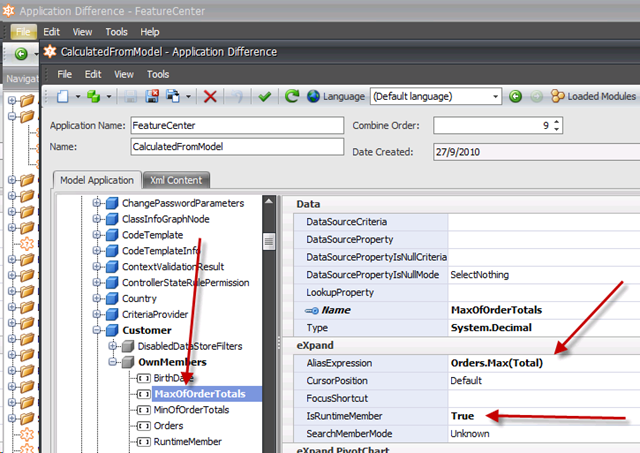The width and height of the screenshot is (640, 453).
Task: Click the MinOfOrderTotals member bracket icon
Action: point(143,410)
